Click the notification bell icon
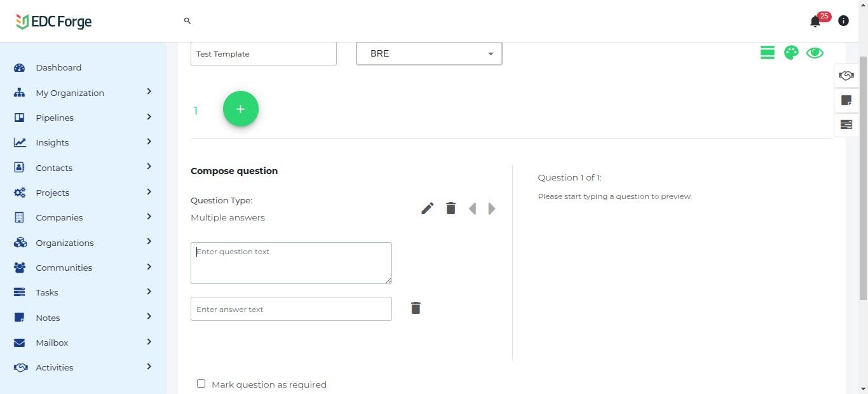868x394 pixels. [x=815, y=22]
